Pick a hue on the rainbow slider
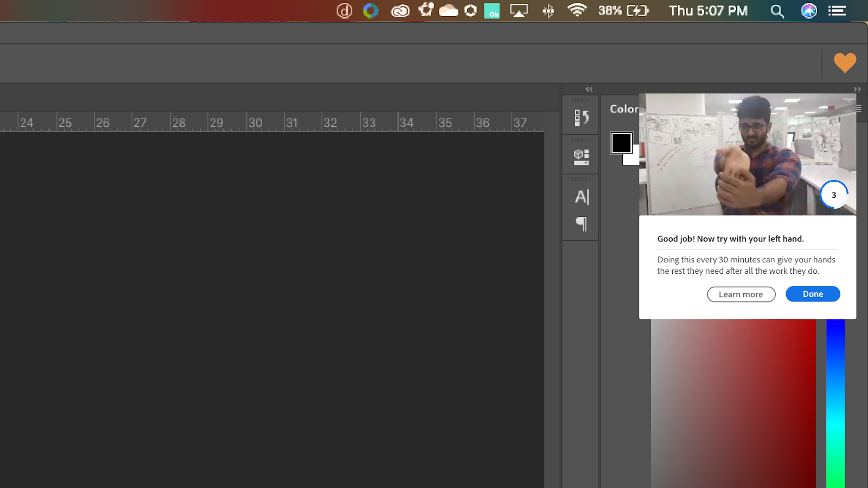The height and width of the screenshot is (488, 868). 835,403
